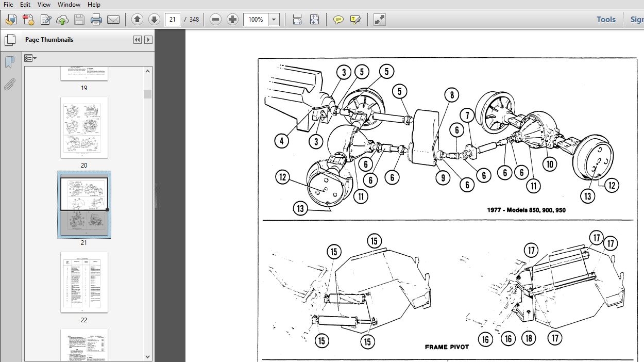Click thumbnail scrollbar down arrow
644x362 pixels.
[148, 356]
